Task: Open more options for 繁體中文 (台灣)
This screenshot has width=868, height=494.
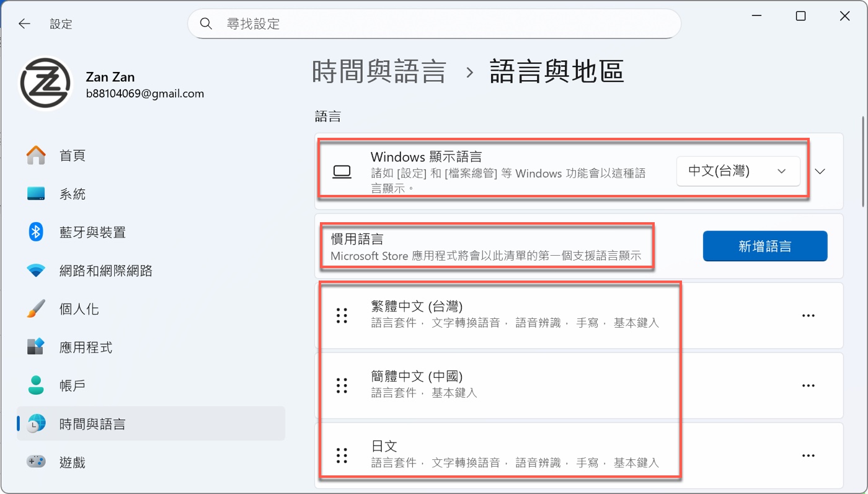Action: [x=808, y=315]
